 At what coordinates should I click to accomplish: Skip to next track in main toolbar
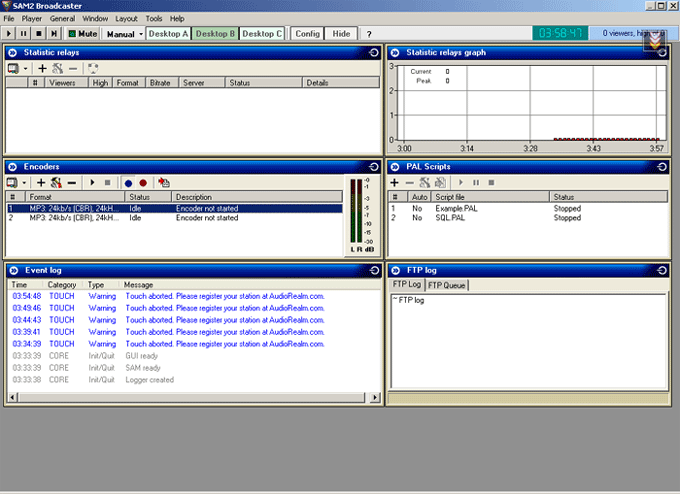[x=54, y=33]
